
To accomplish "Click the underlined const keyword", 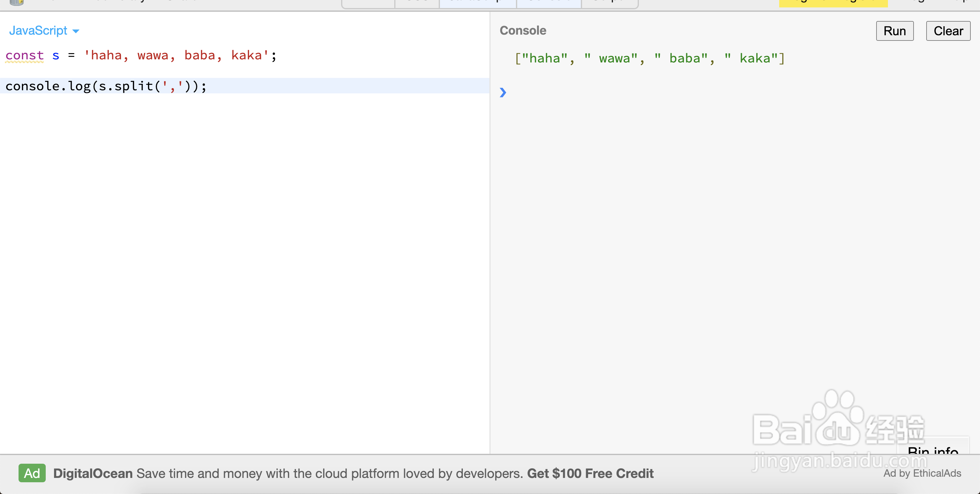I will point(25,55).
